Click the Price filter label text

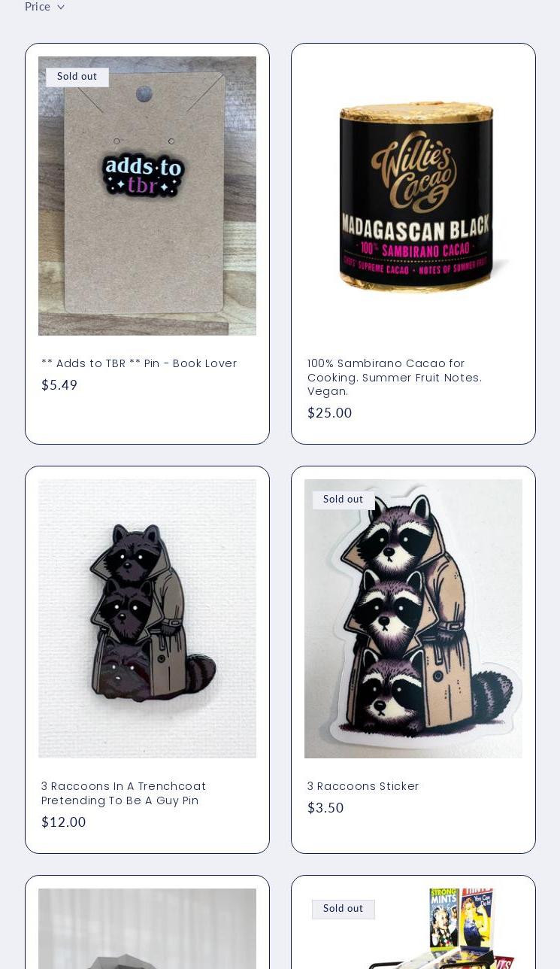click(38, 7)
